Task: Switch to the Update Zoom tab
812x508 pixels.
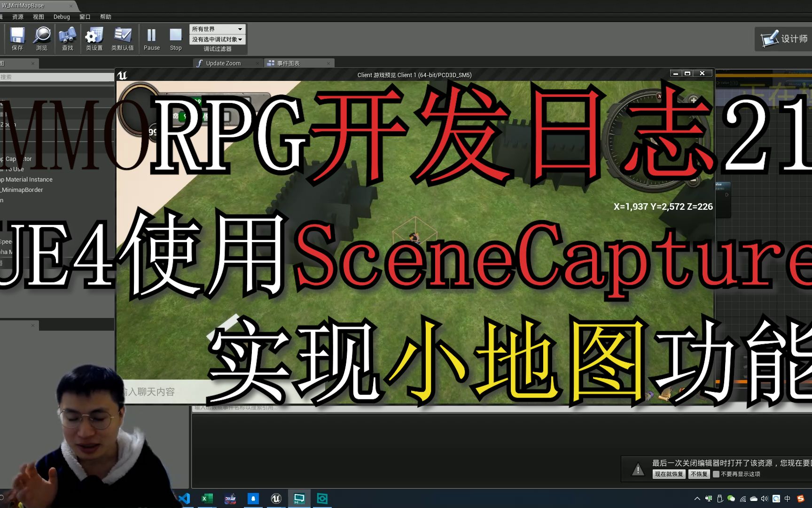Action: pos(223,63)
